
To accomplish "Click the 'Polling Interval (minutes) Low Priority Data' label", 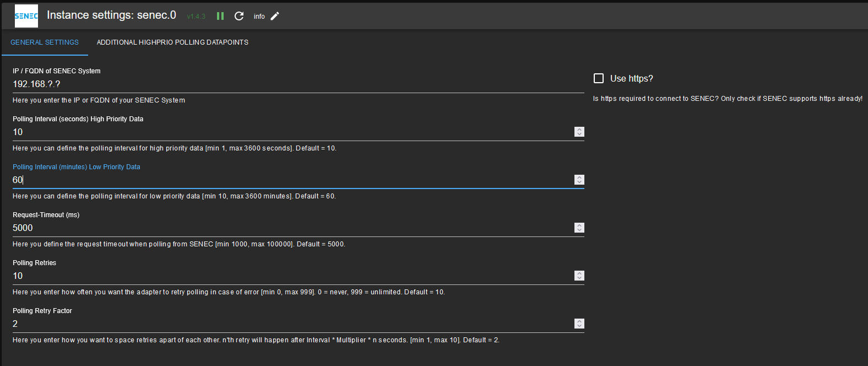I will click(77, 167).
